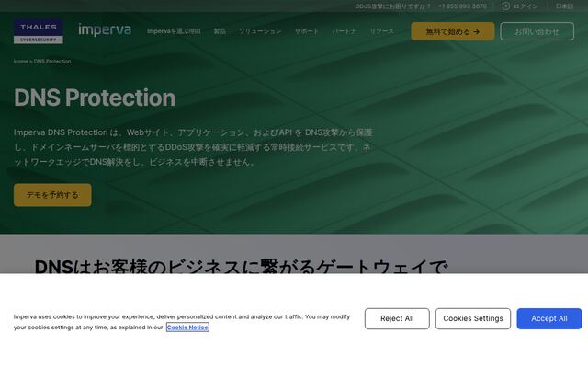Go to Home in breadcrumb
Viewport: 588px width, 368px height.
(20, 62)
